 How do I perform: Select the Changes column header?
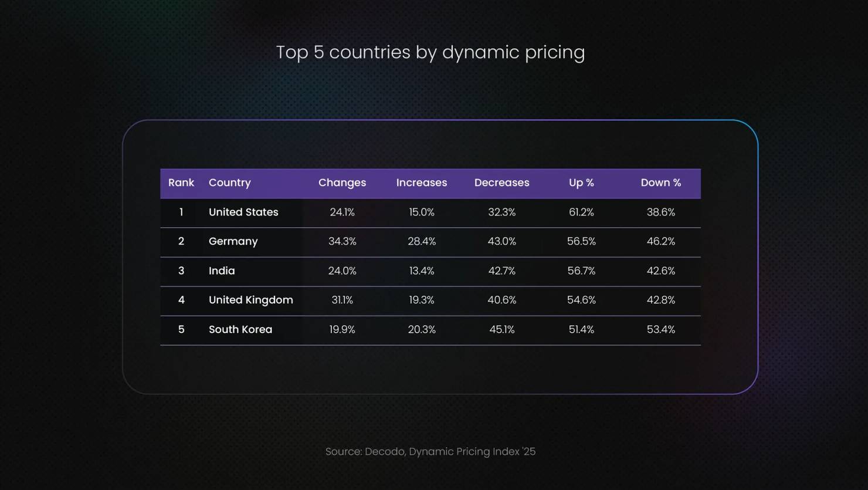point(342,183)
